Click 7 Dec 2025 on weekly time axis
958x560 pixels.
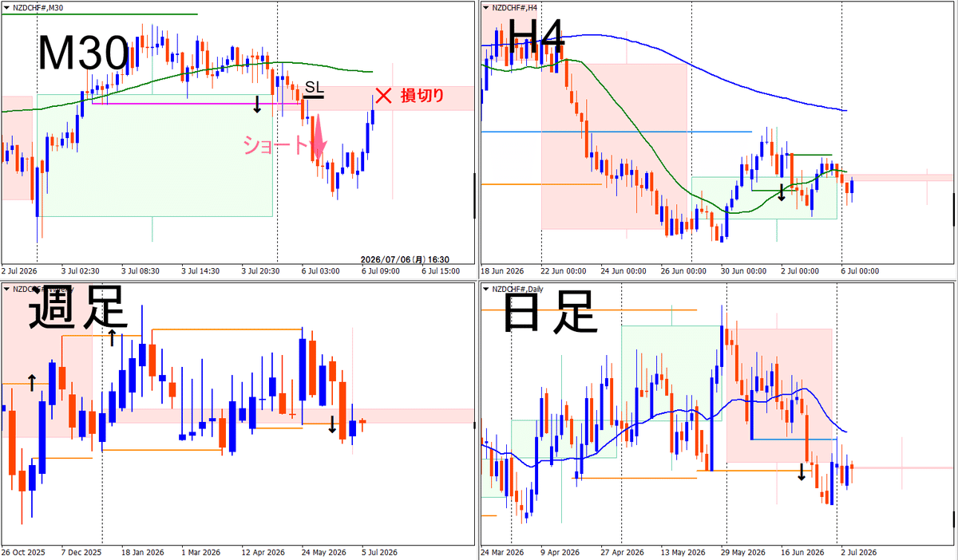pos(81,552)
